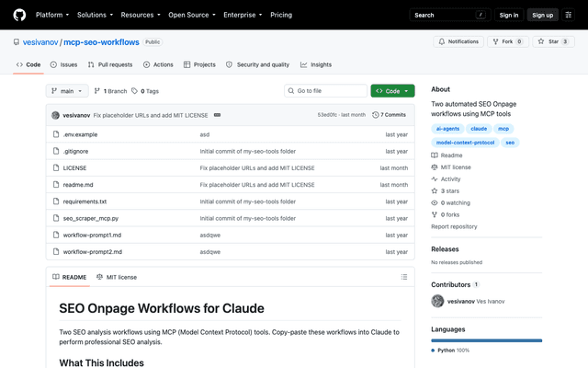Click the 0 Tags link
The width and height of the screenshot is (588, 368).
click(x=145, y=91)
